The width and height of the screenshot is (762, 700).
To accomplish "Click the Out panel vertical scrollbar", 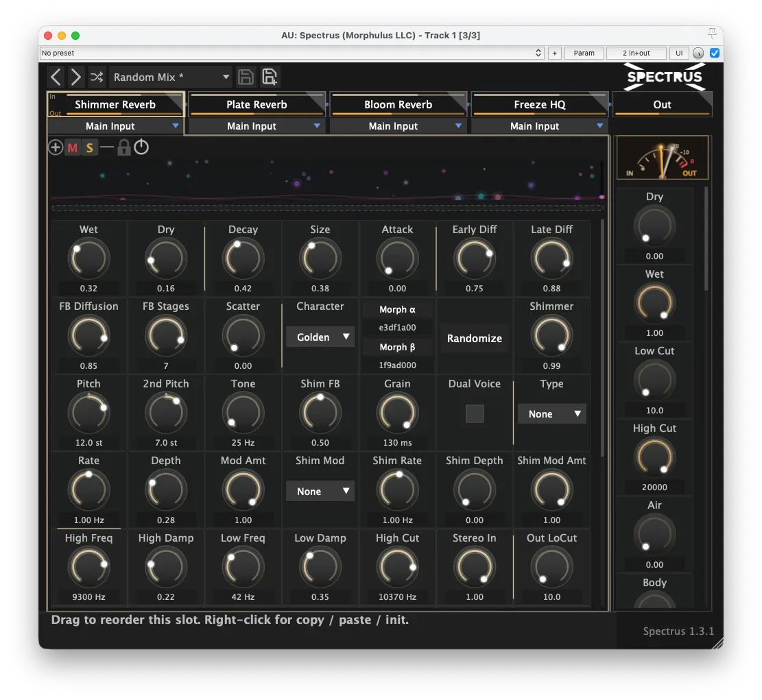I will [706, 239].
